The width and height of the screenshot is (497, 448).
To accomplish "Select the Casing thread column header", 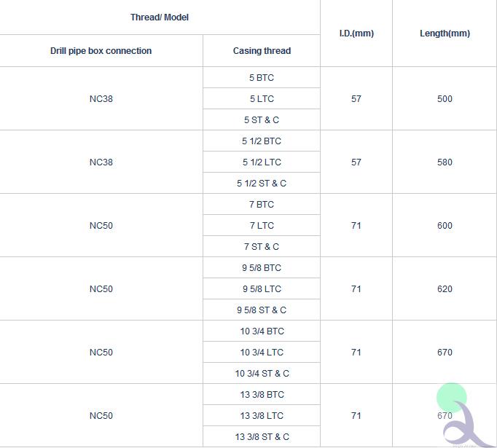I will click(x=262, y=51).
